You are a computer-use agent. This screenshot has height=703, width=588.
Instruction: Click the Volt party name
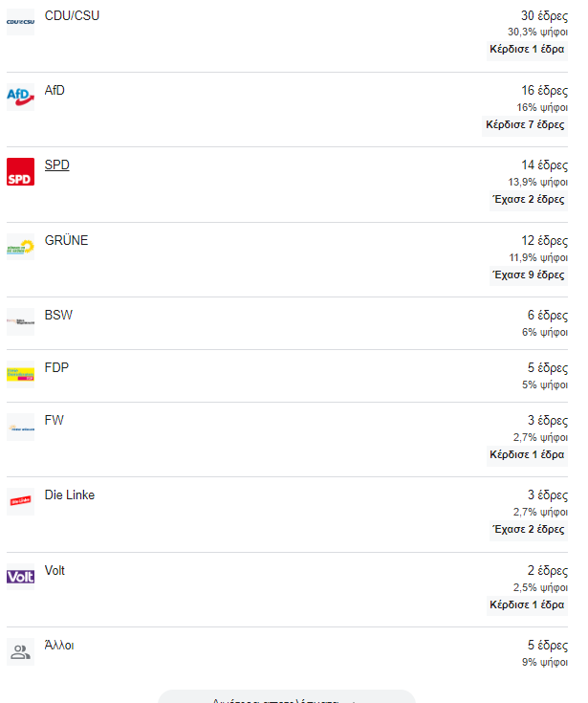pyautogui.click(x=54, y=570)
